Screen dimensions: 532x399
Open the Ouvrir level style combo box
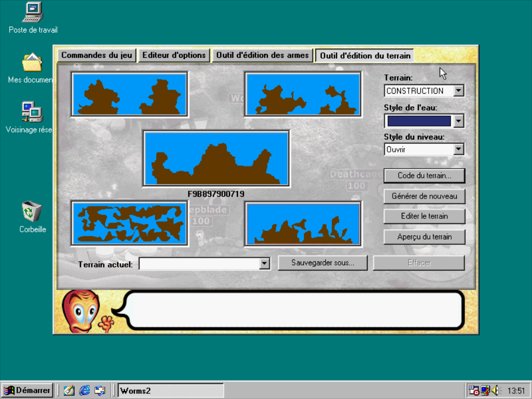424,149
